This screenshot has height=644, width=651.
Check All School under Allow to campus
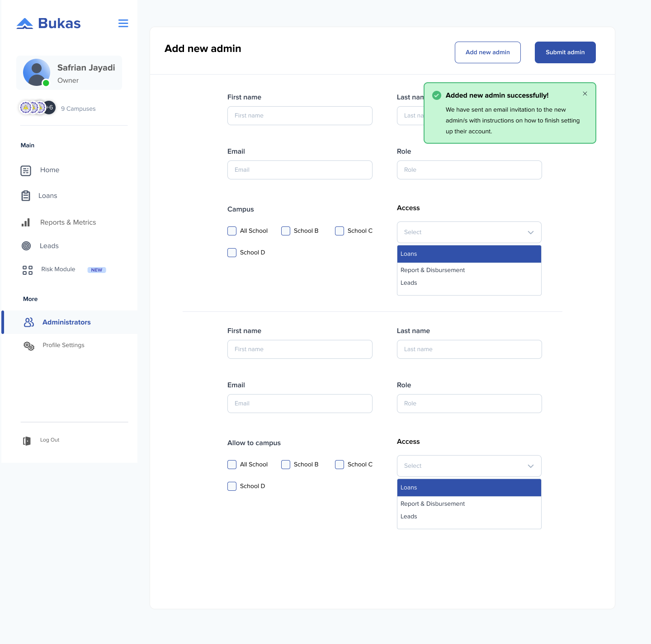click(232, 465)
